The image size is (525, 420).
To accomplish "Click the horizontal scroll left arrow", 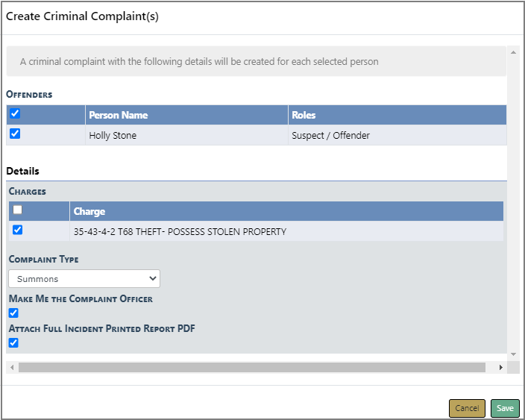I will click(x=11, y=367).
